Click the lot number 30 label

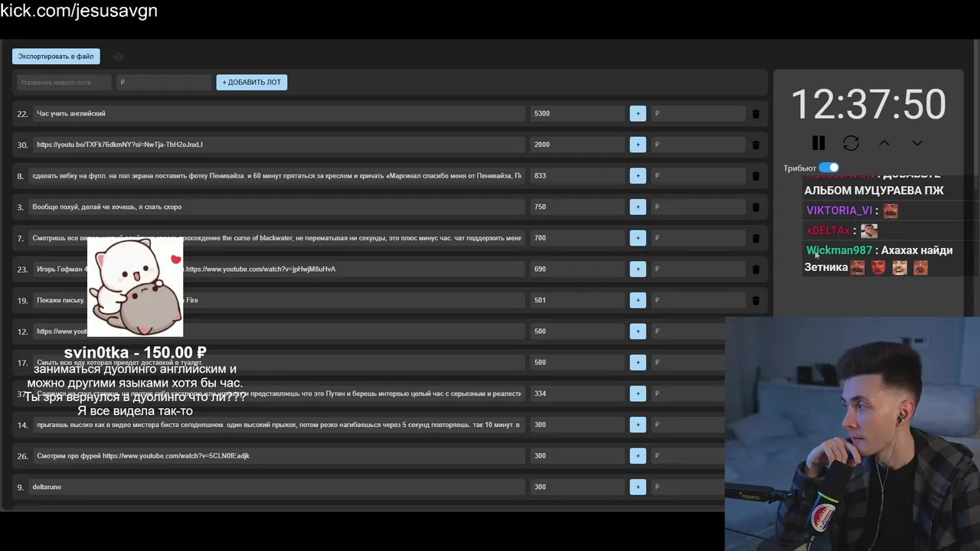coord(22,145)
